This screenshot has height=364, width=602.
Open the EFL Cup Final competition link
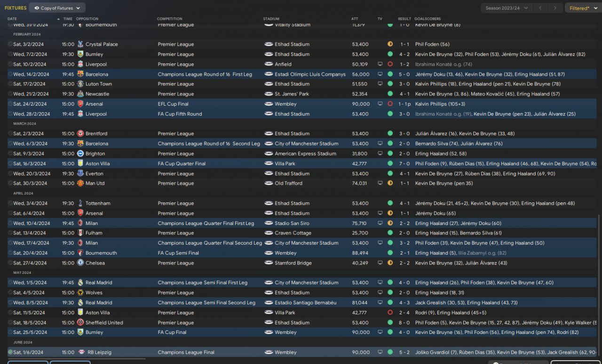[x=173, y=104]
